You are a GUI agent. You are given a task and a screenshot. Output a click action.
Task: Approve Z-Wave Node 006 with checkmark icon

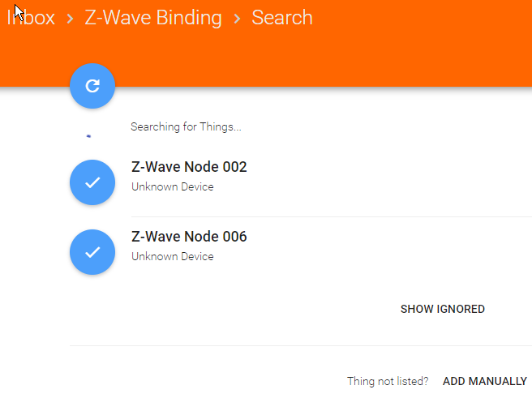[92, 252]
